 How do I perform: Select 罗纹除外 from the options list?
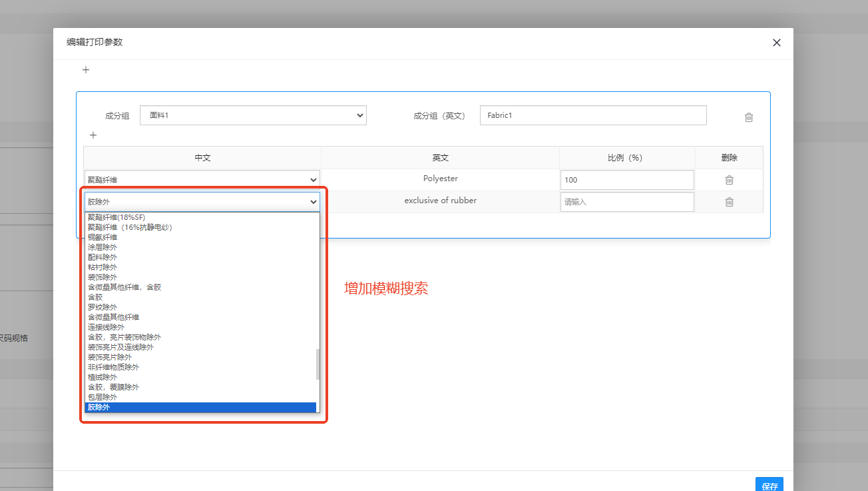(x=103, y=307)
